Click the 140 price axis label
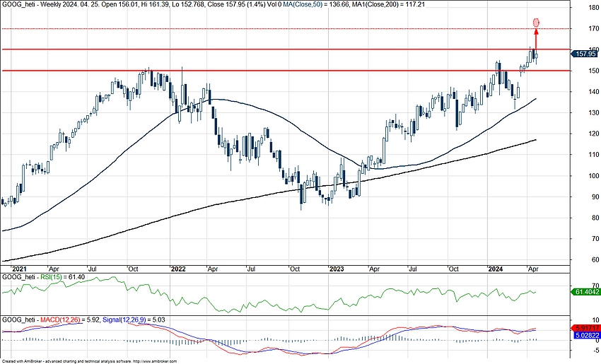 (x=595, y=92)
